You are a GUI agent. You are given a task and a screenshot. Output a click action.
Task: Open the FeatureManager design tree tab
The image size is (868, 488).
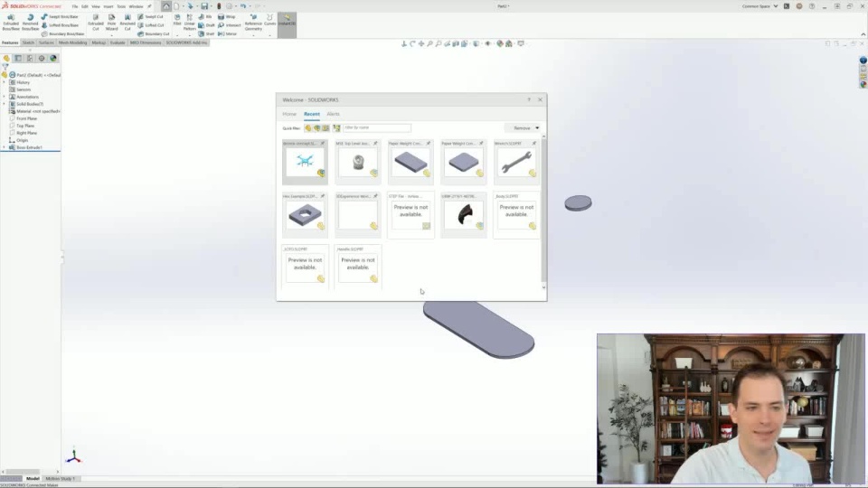6,58
